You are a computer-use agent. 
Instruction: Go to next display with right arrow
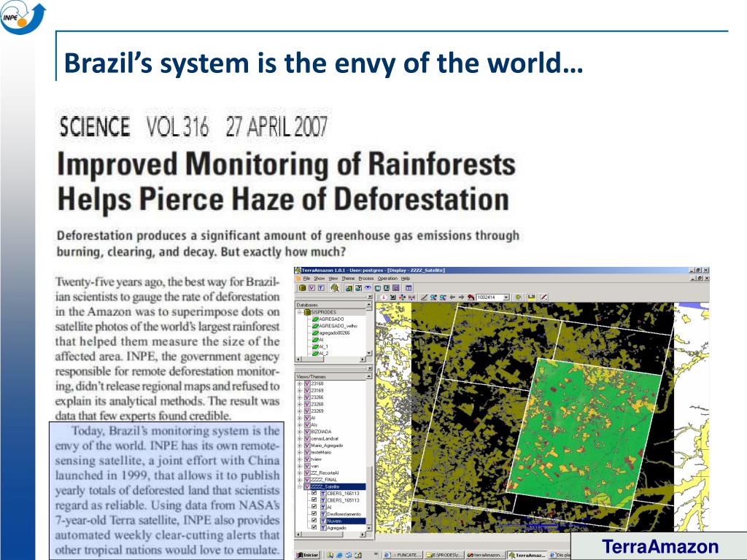tap(462, 297)
